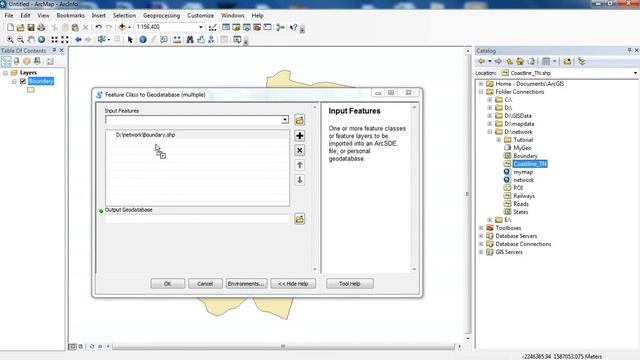Viewport: 640px width, 360px height.
Task: Create a new map document
Action: [x=10, y=27]
